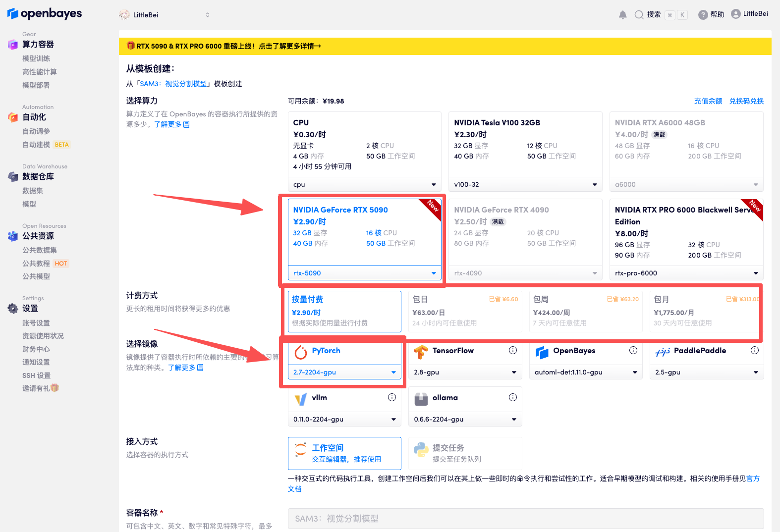Click the 工作空间 Jupyter icon
Viewport: 780px width, 532px height.
tap(300, 450)
